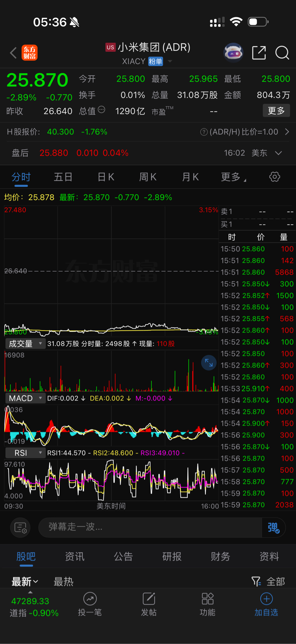
Task: Tap the 15:53 25.910 trade row
Action: point(257,389)
